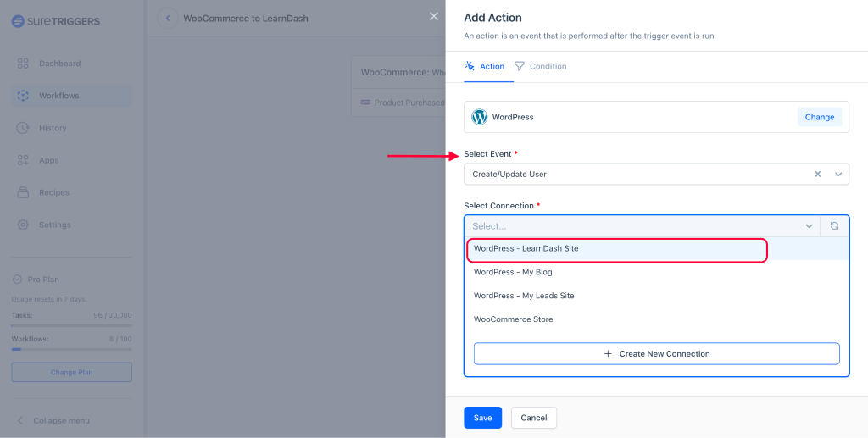Click the Apps plus-grid icon
868x438 pixels.
point(23,160)
